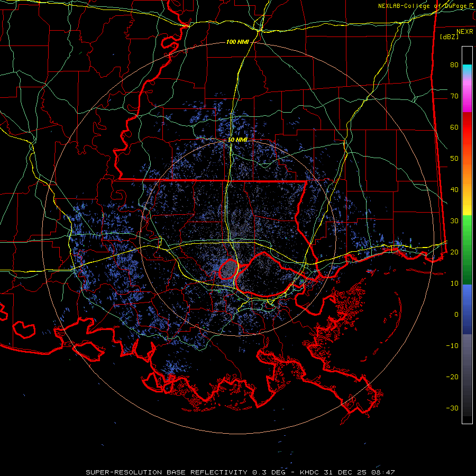Click the blue band of the reflectivity color bar
This screenshot has height=476, width=476.
[x=467, y=309]
